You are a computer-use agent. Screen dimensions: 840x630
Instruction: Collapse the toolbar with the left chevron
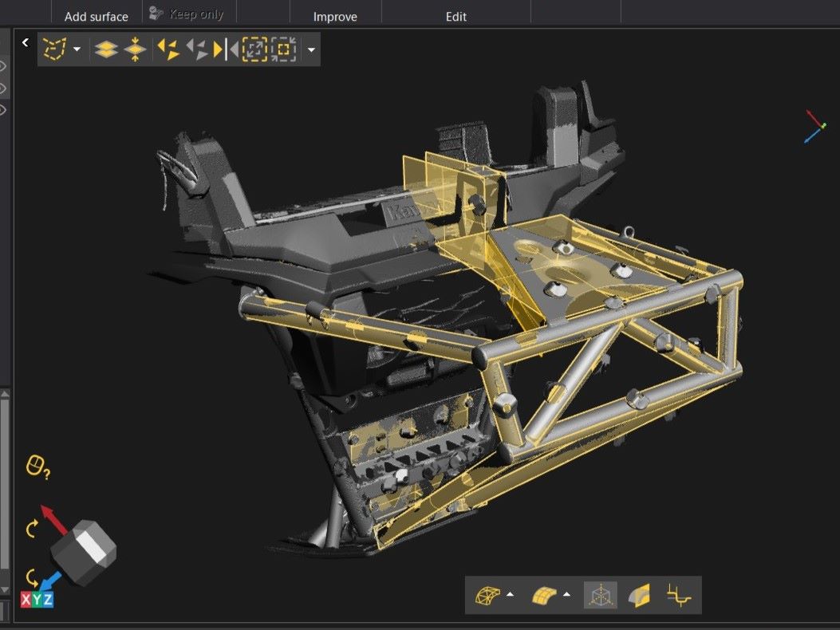pyautogui.click(x=26, y=43)
